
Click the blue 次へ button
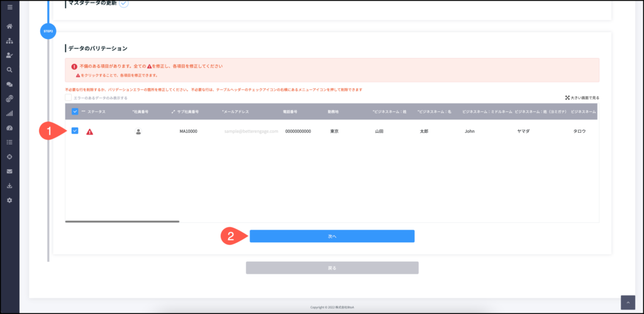tap(332, 237)
